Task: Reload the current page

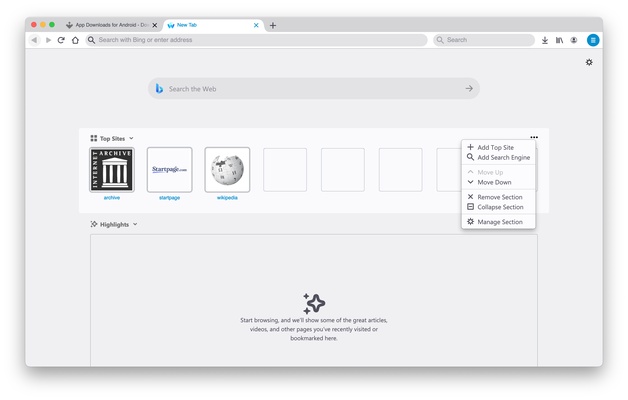Action: coord(61,40)
